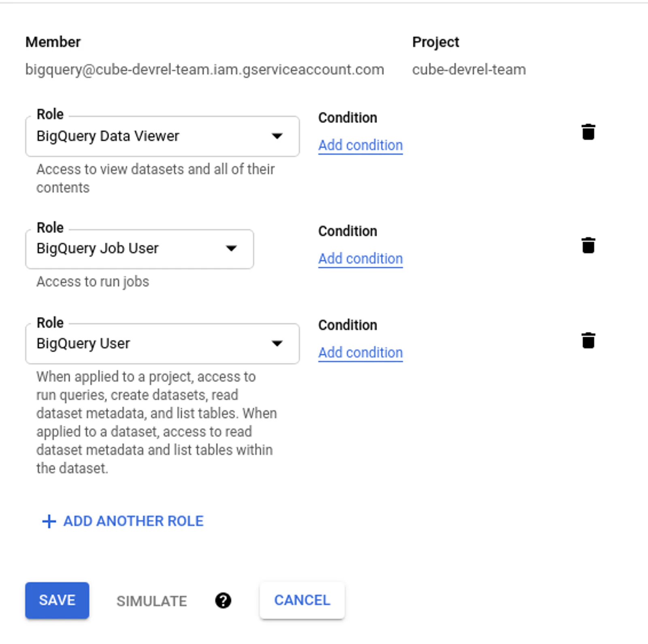Screen dimensions: 648x644
Task: Open help icon next to Simulate
Action: 223,601
